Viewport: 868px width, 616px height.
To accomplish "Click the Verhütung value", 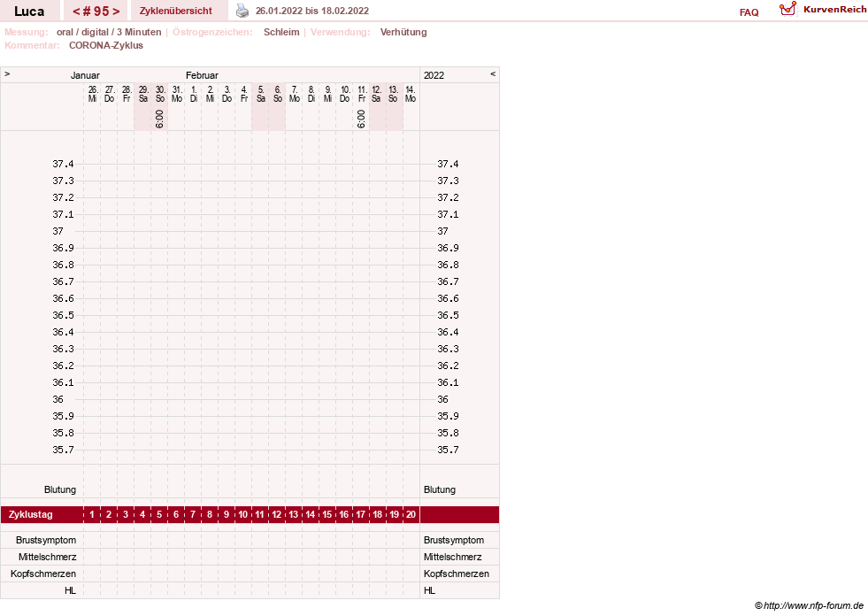I will [x=403, y=32].
